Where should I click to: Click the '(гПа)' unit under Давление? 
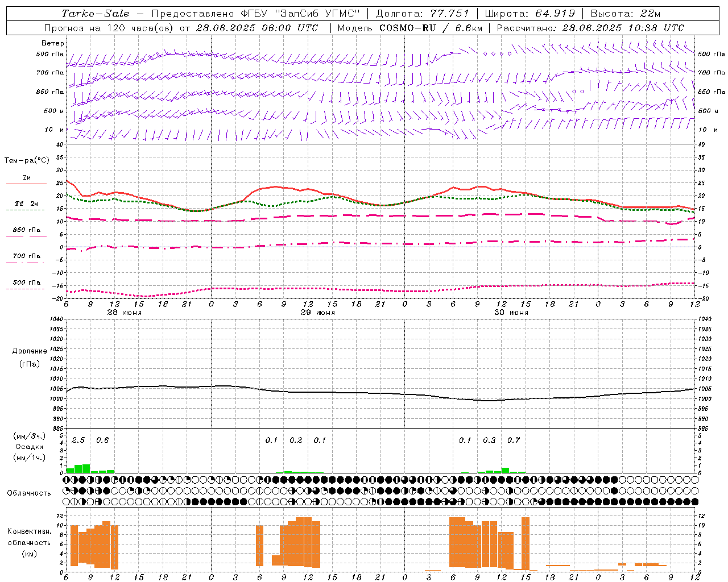click(x=30, y=364)
